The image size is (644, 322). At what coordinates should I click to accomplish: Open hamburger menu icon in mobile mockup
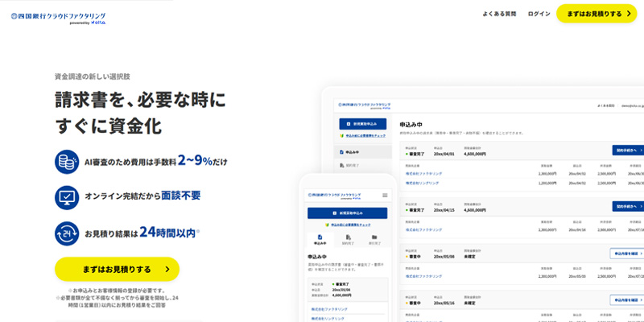(385, 195)
